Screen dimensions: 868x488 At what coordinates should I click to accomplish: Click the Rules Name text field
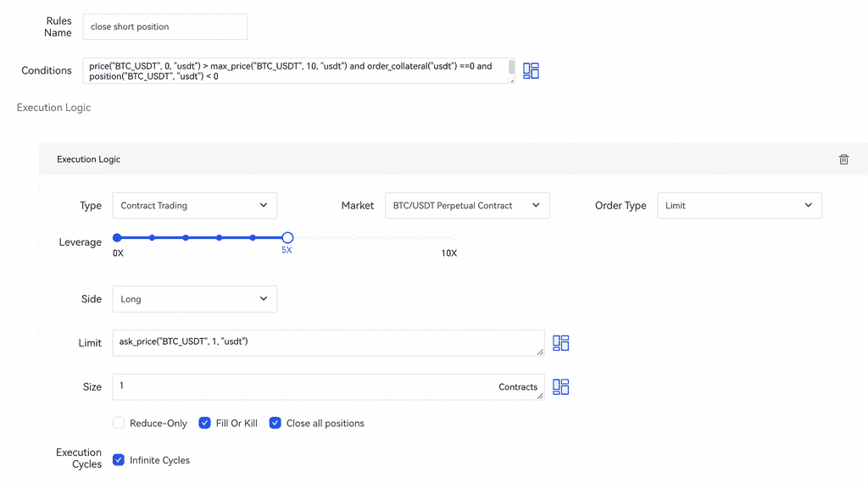(x=164, y=27)
